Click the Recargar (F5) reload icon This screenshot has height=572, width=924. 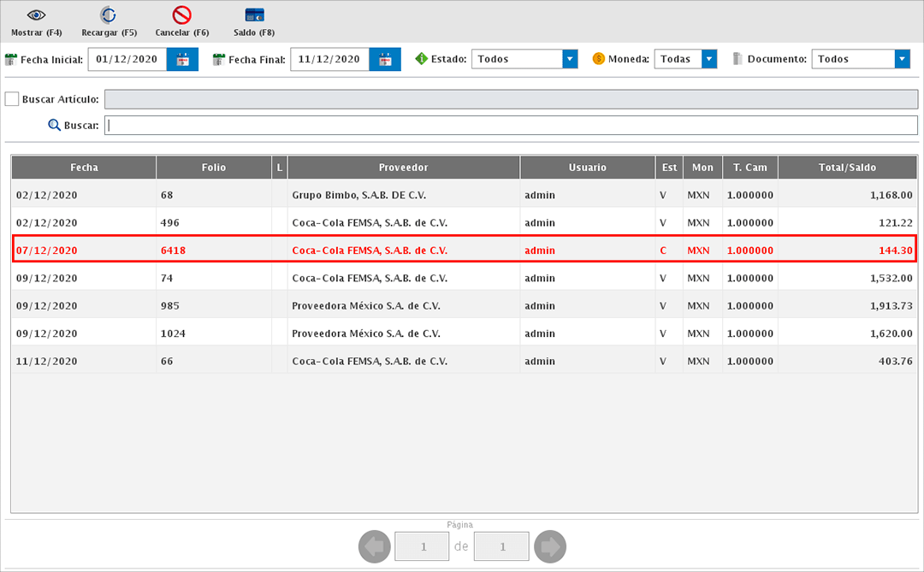[x=109, y=15]
